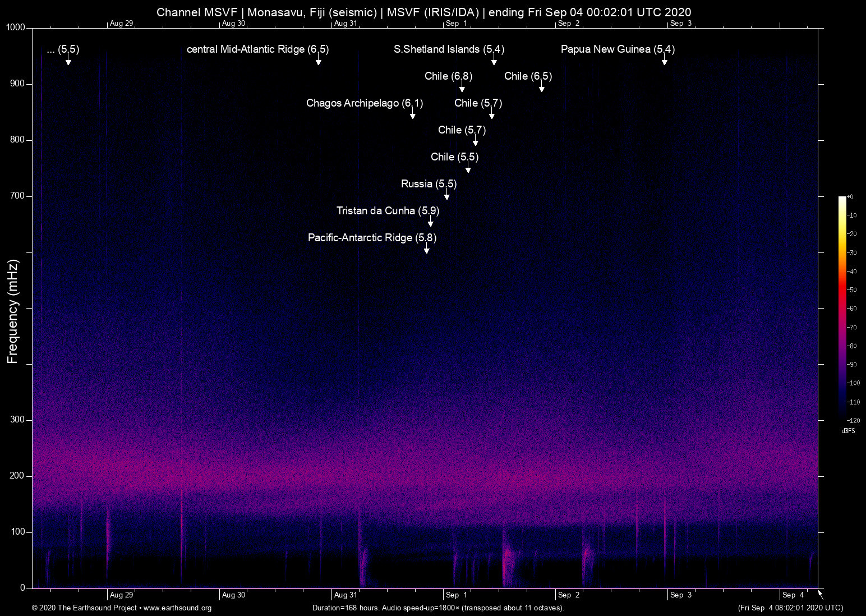
Task: Click the 'Papua New Guinea (5.4)' event label
Action: [618, 49]
